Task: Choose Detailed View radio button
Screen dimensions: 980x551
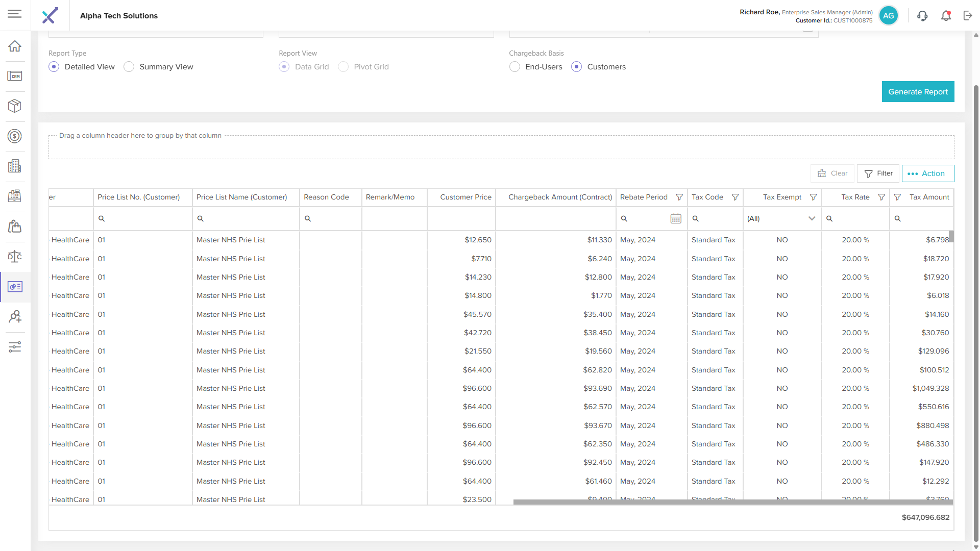Action: (54, 67)
